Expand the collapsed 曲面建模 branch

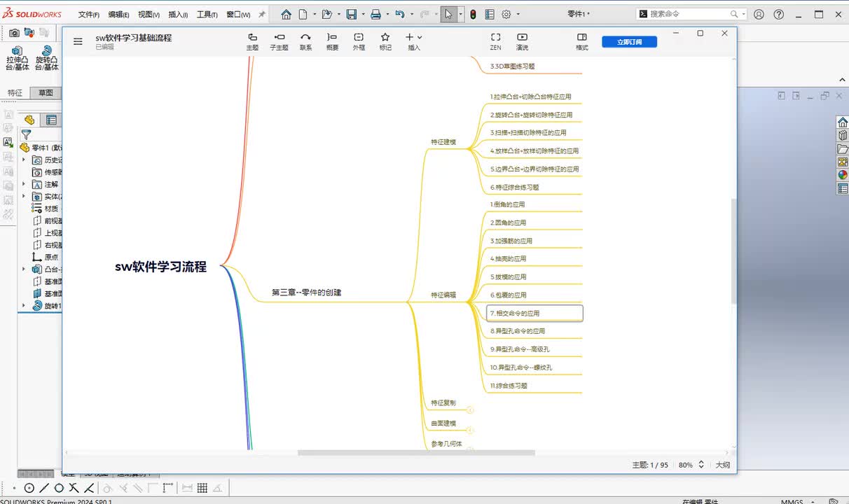click(470, 430)
